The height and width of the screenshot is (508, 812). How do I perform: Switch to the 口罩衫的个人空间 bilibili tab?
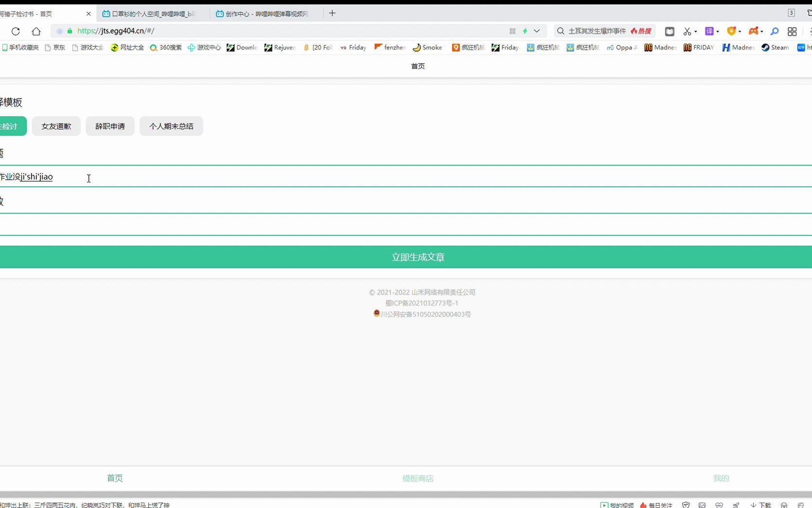154,14
